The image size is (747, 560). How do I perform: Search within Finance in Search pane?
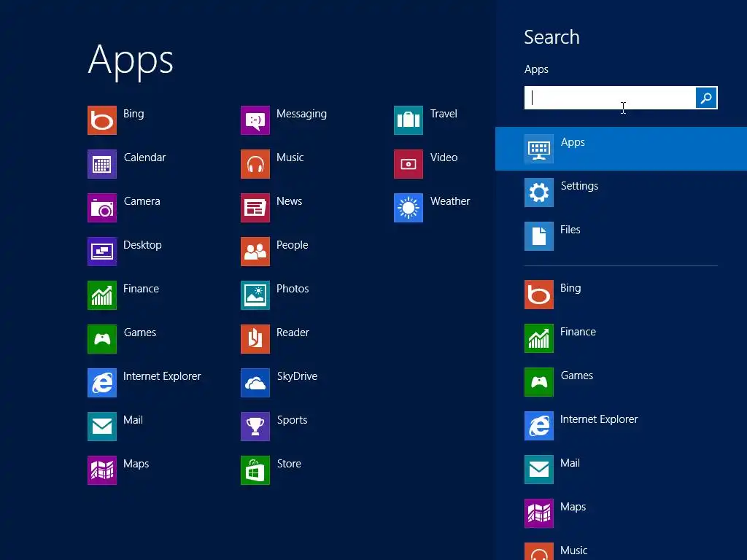click(622, 338)
